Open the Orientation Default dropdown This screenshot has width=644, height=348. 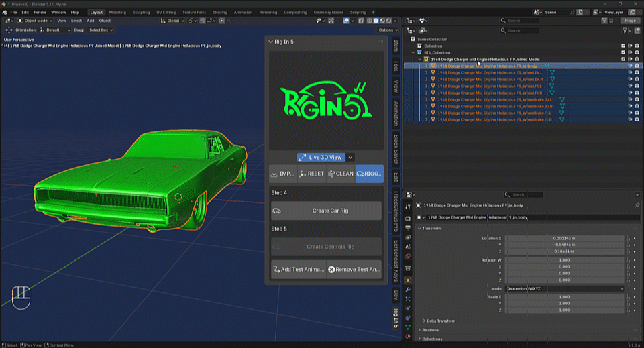(x=55, y=30)
